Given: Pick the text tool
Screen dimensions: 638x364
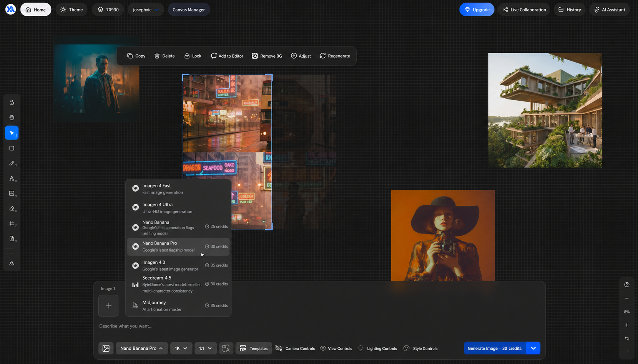Looking at the screenshot, I should 12,179.
